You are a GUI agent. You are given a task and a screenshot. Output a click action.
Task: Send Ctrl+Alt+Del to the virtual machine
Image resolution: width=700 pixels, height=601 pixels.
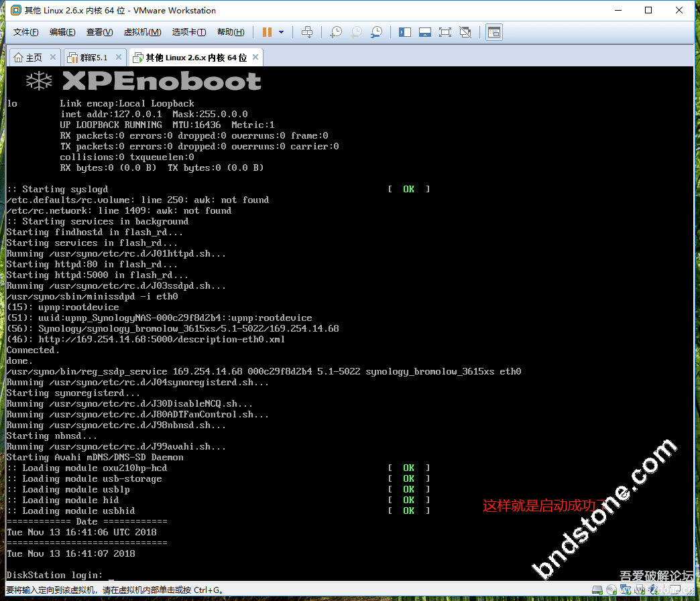click(x=307, y=32)
